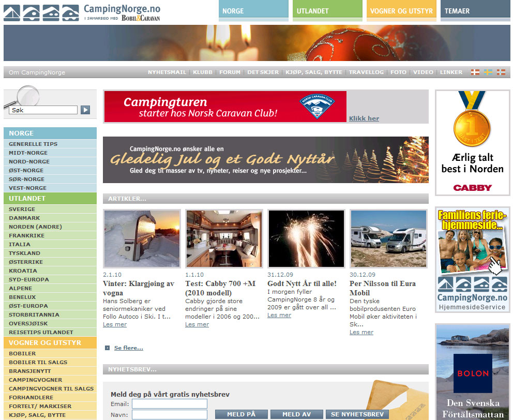Select KROATIA from the Utlandet list
Screen dimensions: 513x420
click(x=23, y=271)
